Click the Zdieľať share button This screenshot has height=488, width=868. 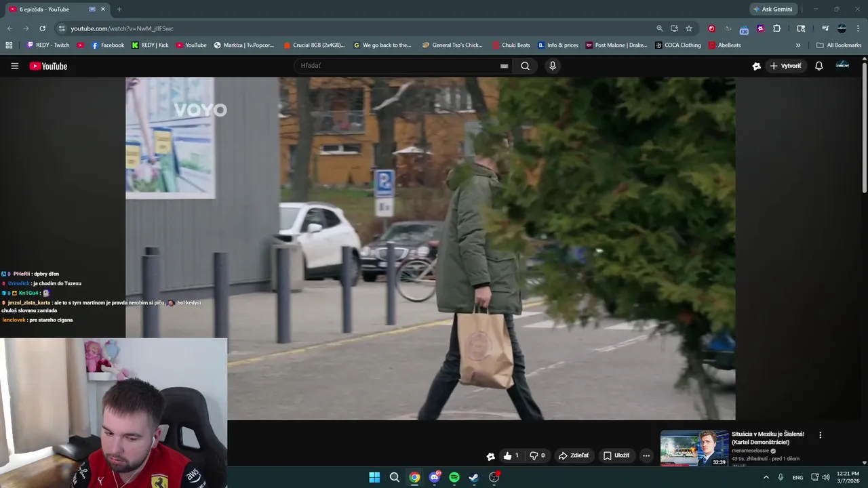click(573, 455)
